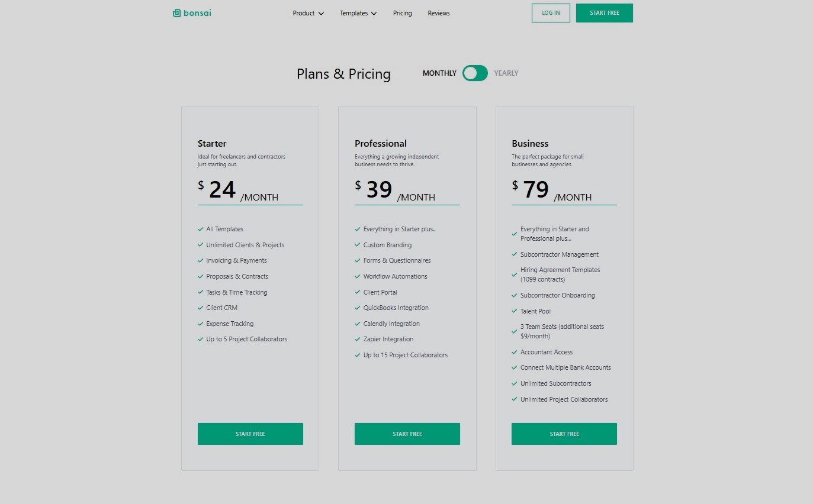Click START FREE in the top header

(604, 13)
